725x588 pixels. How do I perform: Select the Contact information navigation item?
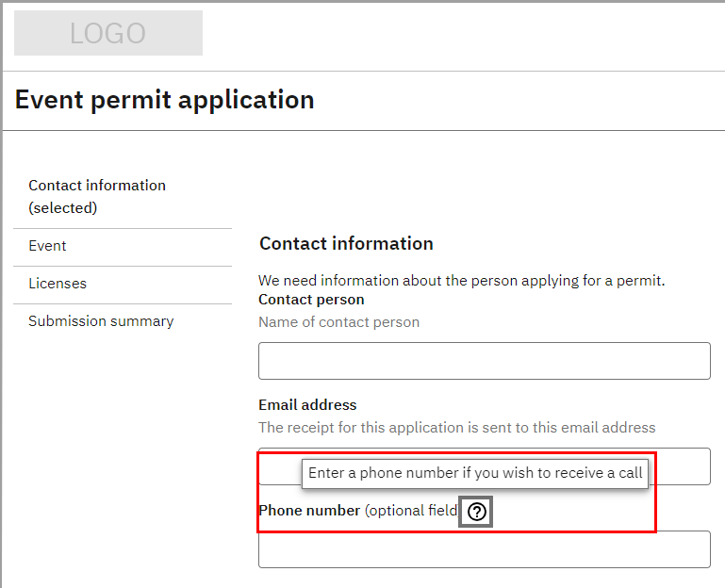click(97, 186)
